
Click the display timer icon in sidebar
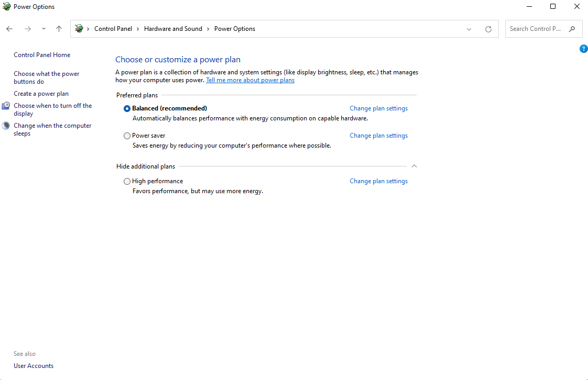coord(6,106)
